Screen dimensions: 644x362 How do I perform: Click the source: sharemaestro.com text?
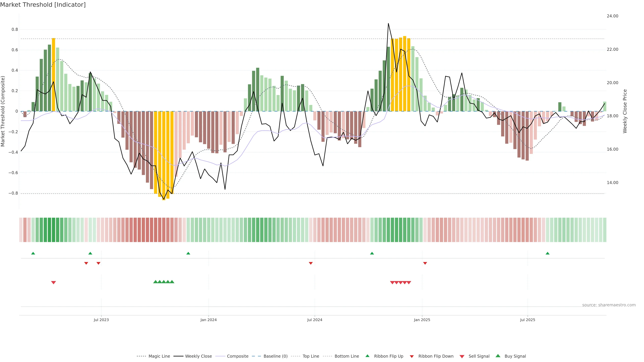pos(609,305)
